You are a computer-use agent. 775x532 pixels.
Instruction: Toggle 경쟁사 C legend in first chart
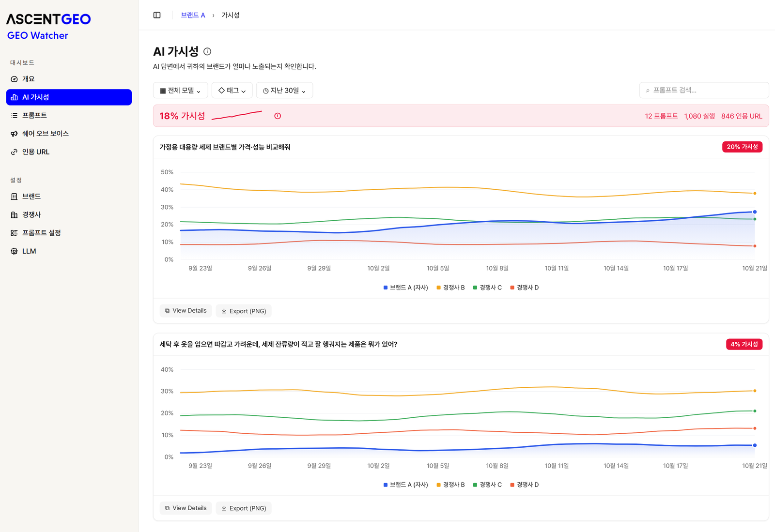tap(487, 288)
